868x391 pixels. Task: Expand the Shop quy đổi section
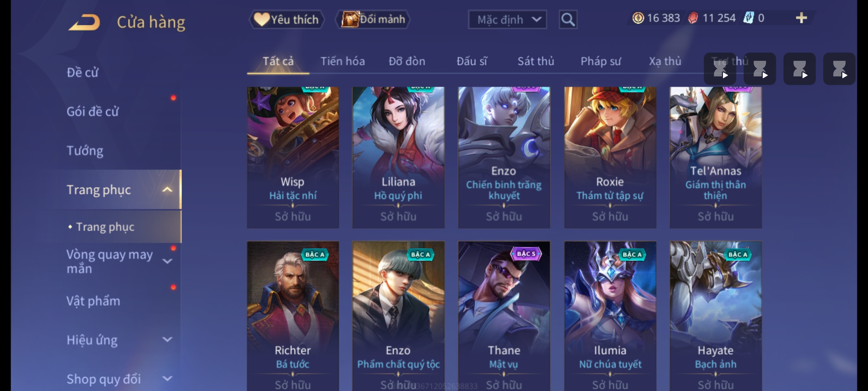click(x=167, y=379)
